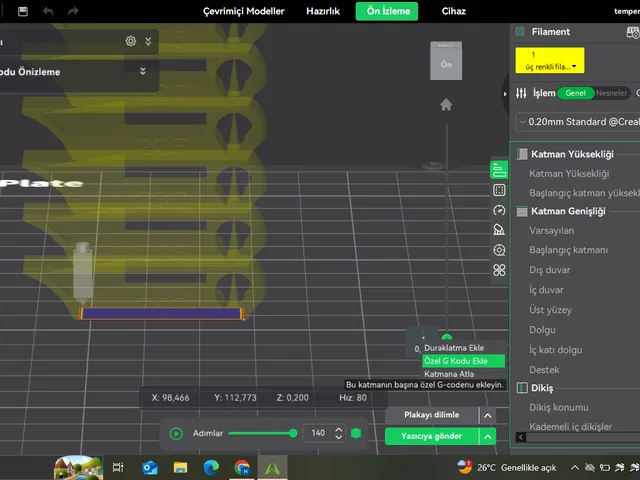The height and width of the screenshot is (480, 640).
Task: Choose Duraklatma Ekle from context menu
Action: 454,348
